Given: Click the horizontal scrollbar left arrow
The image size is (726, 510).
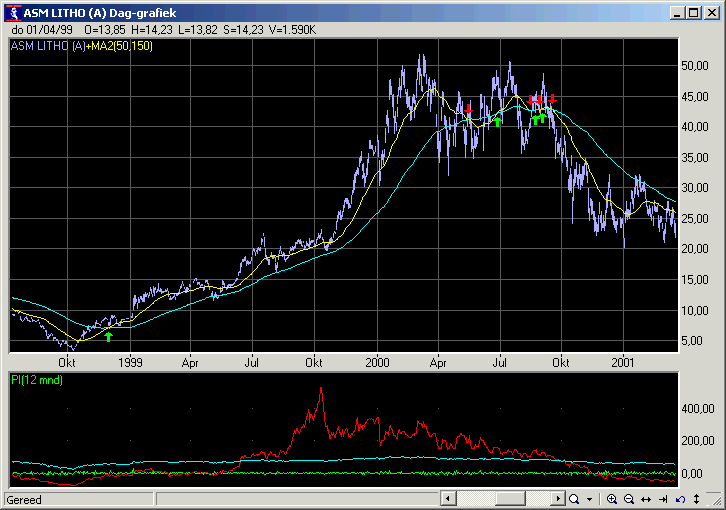Looking at the screenshot, I should click(x=448, y=499).
